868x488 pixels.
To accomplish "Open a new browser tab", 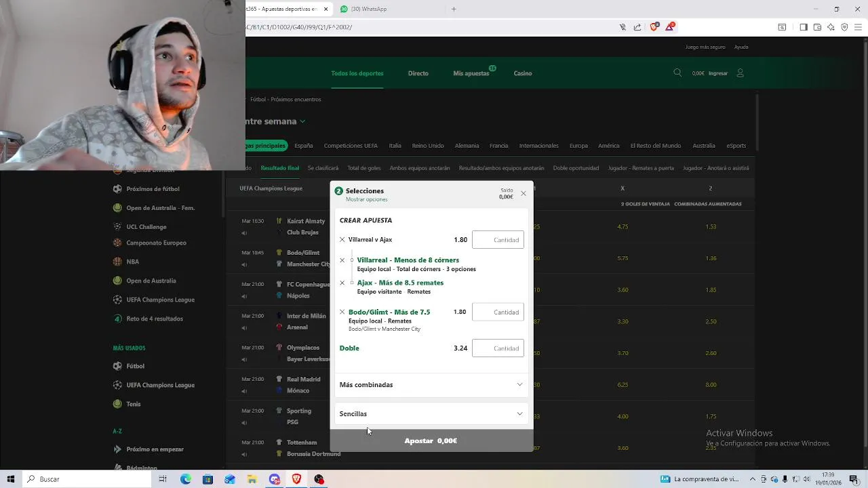I will [x=454, y=9].
